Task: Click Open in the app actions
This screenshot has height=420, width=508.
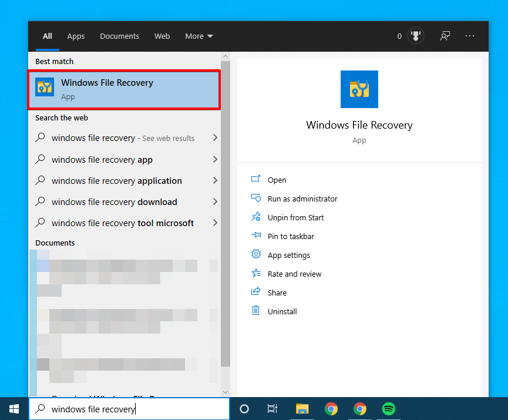Action: click(x=277, y=180)
